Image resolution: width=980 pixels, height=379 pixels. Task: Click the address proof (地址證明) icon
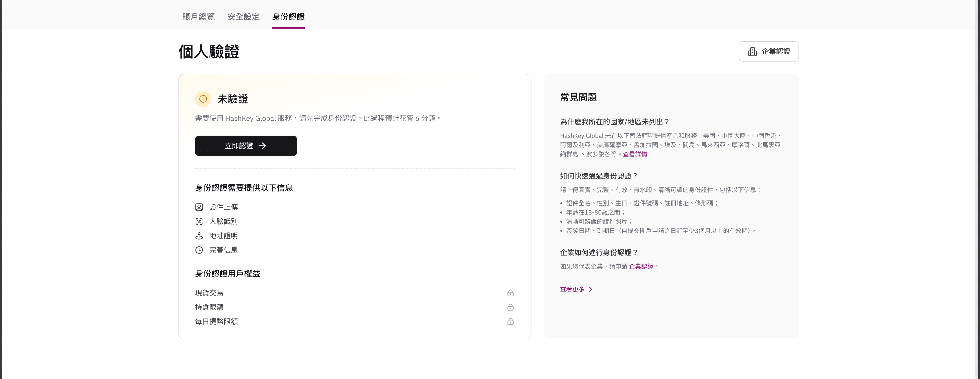pos(199,236)
